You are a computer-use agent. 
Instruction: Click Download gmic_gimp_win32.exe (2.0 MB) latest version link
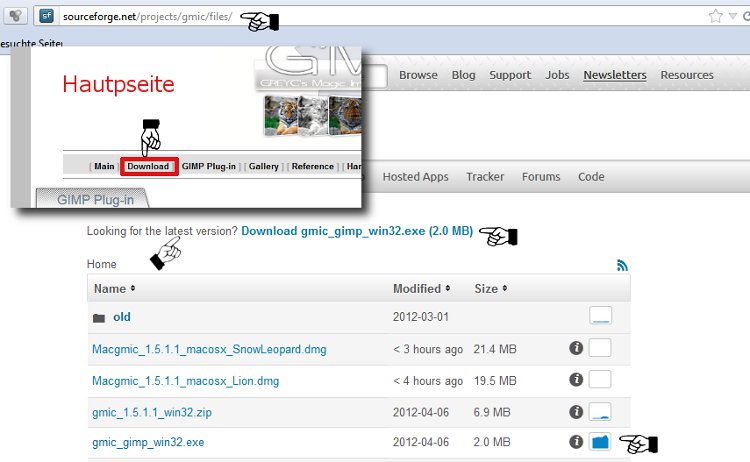[x=357, y=231]
